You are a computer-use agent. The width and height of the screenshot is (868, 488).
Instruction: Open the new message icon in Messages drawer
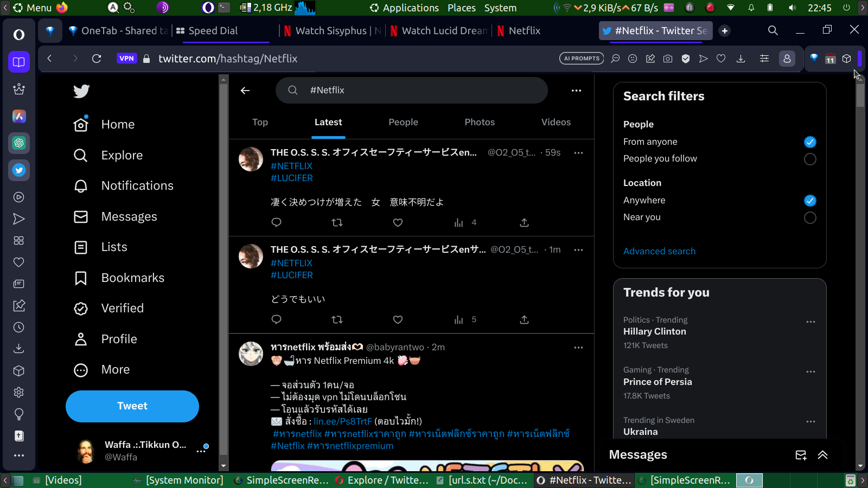(x=801, y=455)
